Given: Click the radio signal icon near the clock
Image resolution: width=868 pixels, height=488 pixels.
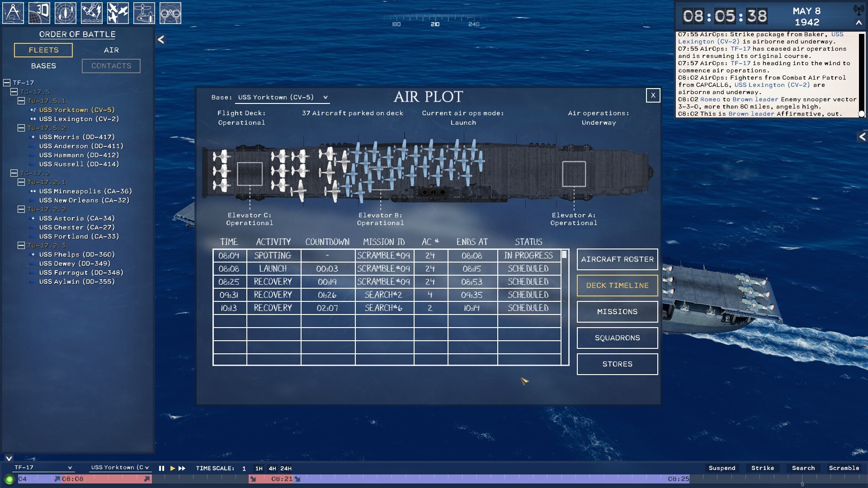Looking at the screenshot, I should click(859, 10).
